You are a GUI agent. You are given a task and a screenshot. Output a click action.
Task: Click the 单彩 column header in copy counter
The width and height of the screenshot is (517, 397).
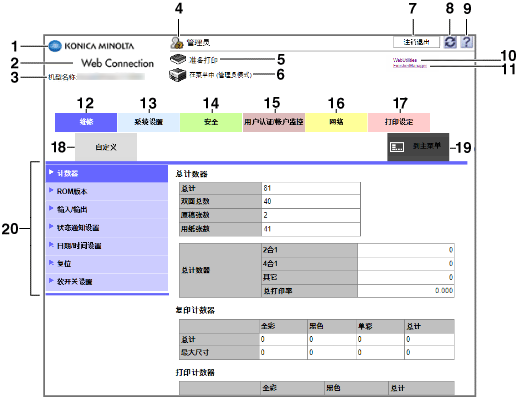point(365,326)
